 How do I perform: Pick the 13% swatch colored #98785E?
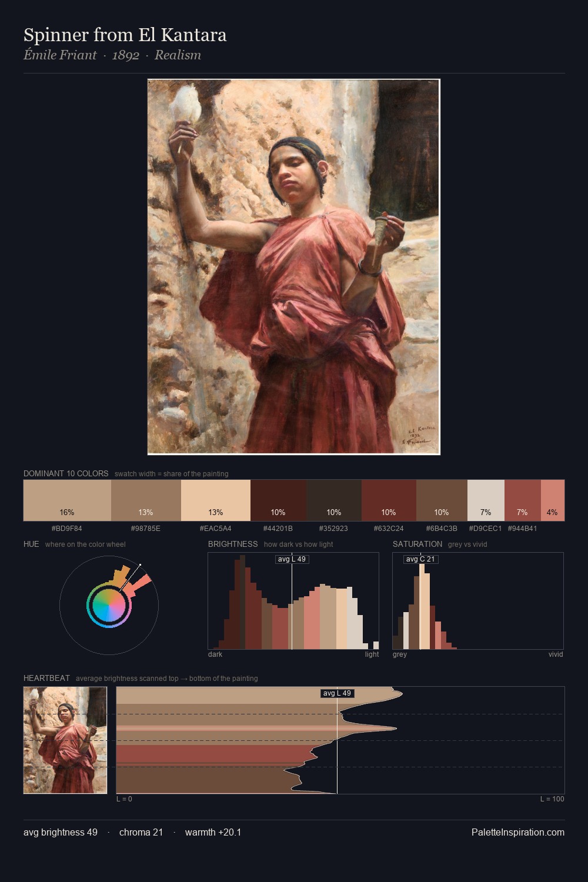(x=146, y=500)
